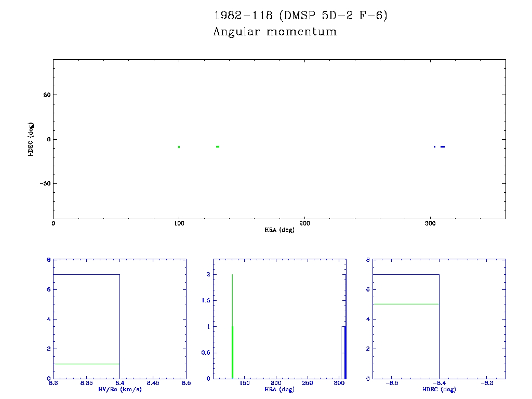Click the "8.35" tick label on HV/Re axis
The image size is (532, 399).
click(87, 383)
